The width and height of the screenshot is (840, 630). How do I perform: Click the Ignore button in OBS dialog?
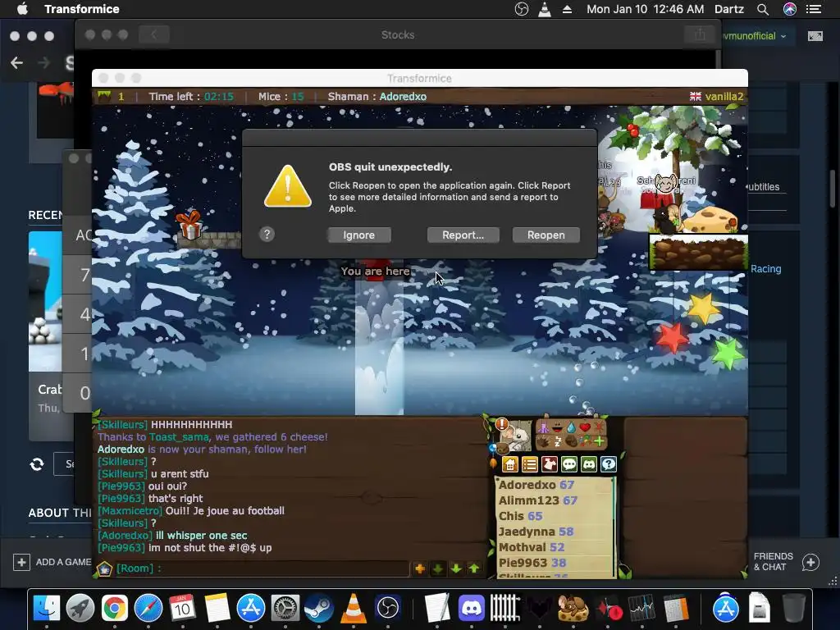(359, 235)
